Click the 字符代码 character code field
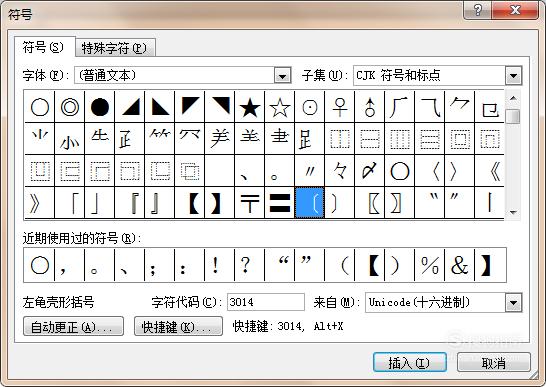The image size is (546, 387). [x=266, y=302]
